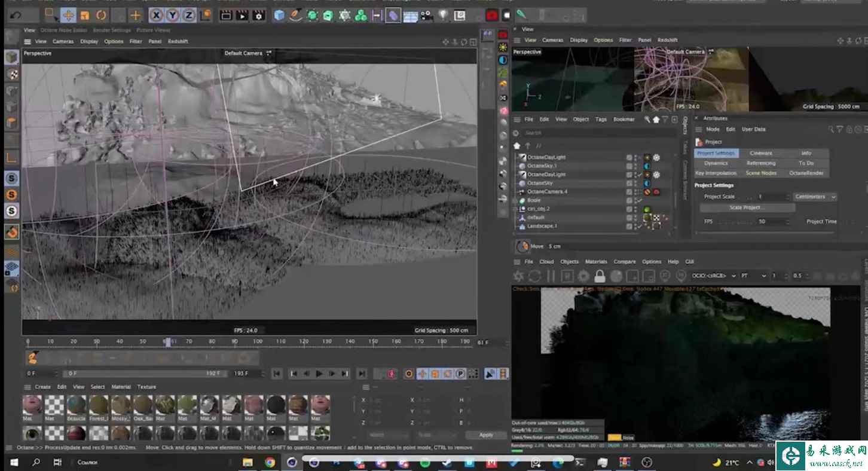Image resolution: width=868 pixels, height=471 pixels.
Task: Toggle visibility dots of cin_obj.2
Action: point(635,209)
